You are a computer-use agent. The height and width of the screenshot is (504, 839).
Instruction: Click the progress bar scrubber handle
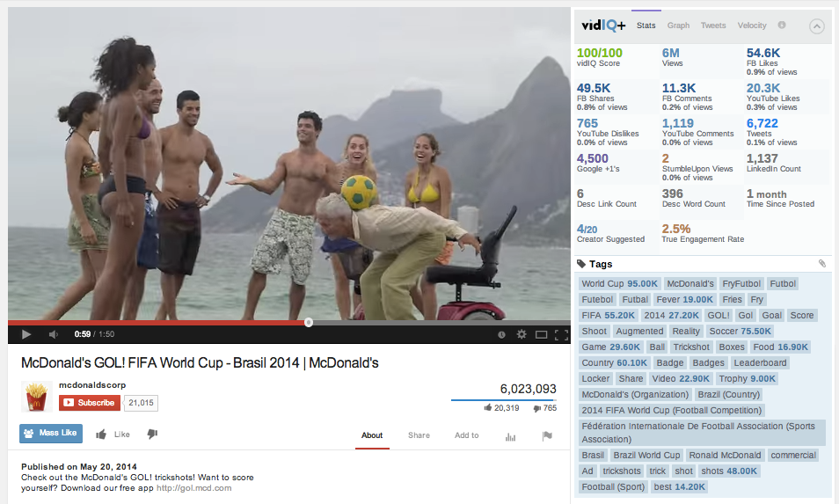308,323
